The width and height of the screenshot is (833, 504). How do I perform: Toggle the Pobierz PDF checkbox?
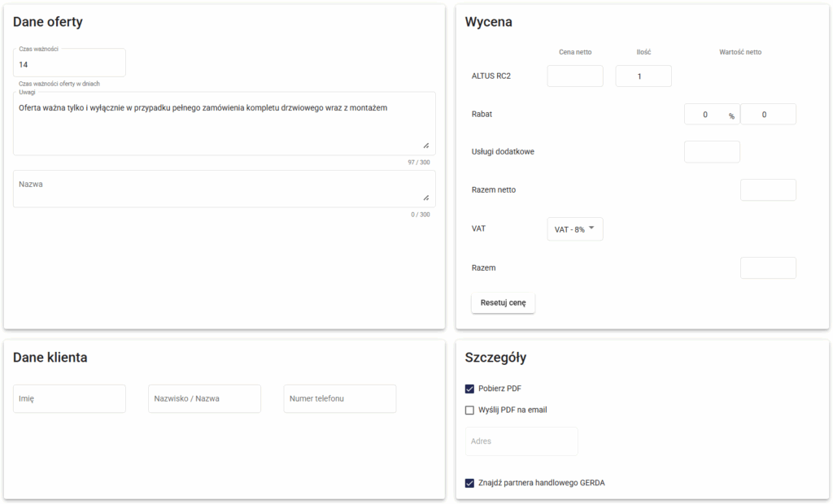tap(469, 389)
